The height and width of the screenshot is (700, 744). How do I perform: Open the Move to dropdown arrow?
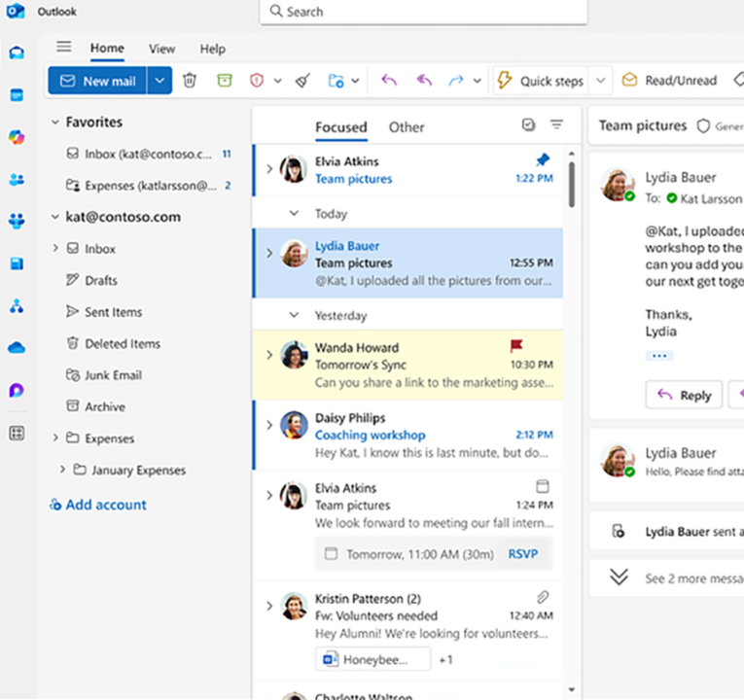point(355,81)
